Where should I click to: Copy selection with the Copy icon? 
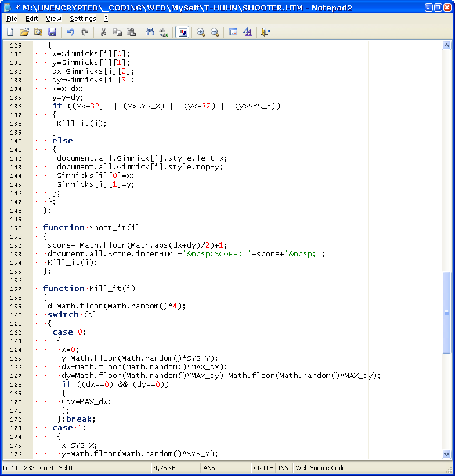[117, 32]
